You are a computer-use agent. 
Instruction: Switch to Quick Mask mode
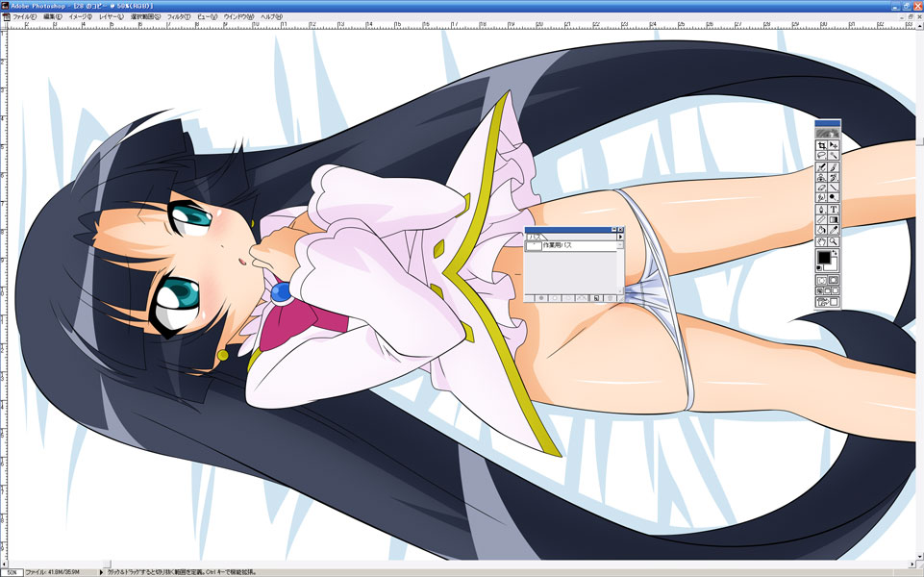tap(834, 280)
